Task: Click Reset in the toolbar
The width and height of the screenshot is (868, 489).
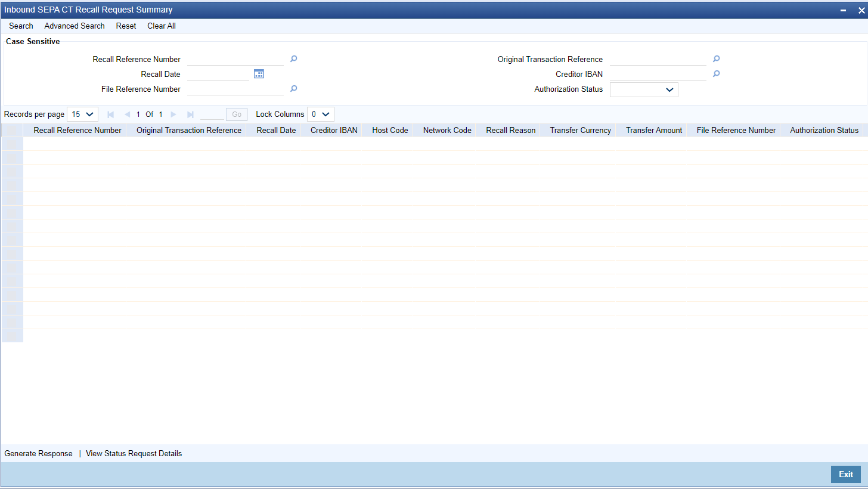Action: click(126, 26)
